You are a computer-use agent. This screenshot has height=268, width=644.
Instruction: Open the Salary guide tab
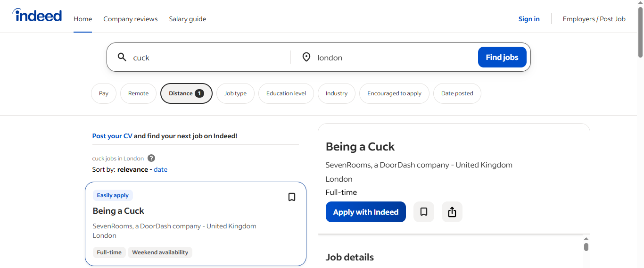(188, 19)
